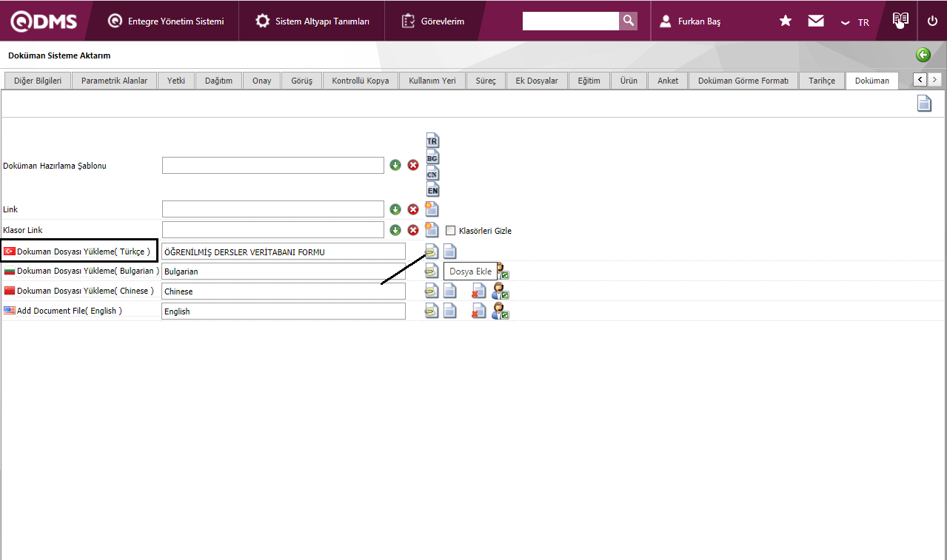Click the user refresh icon in Chinese row

pyautogui.click(x=501, y=291)
